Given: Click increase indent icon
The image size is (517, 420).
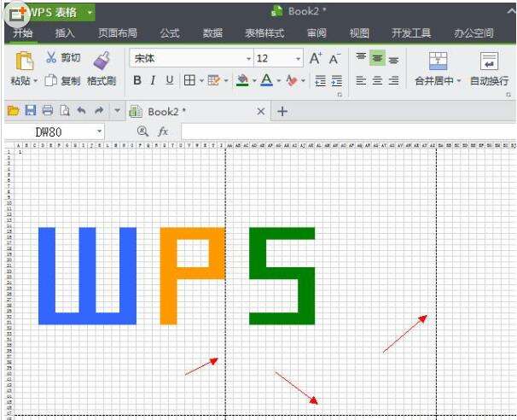Looking at the screenshot, I should 337,80.
